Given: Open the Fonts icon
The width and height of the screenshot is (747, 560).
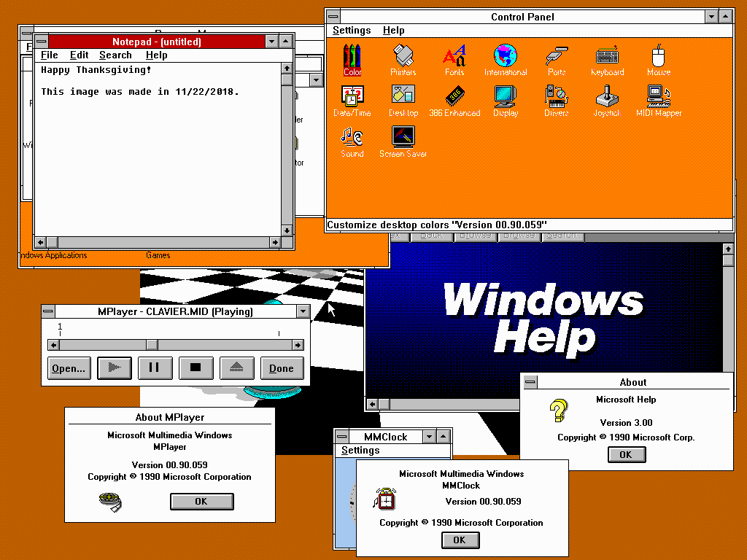Looking at the screenshot, I should (454, 58).
